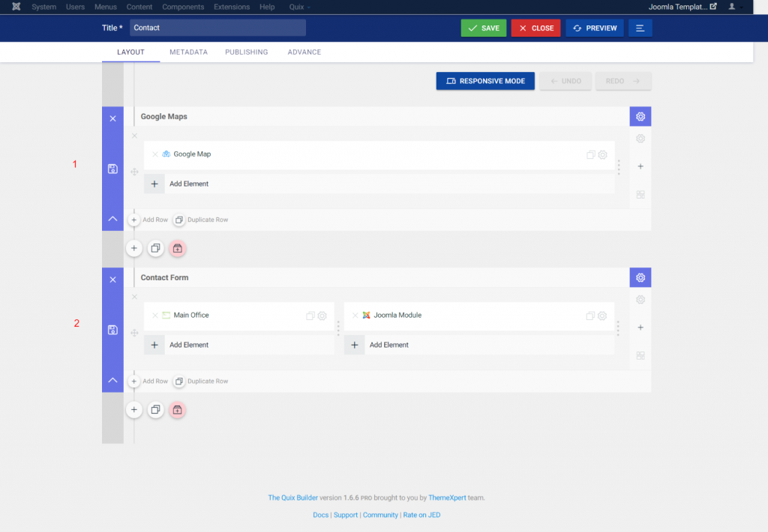
Task: Click the Joomla logo in the admin bar
Action: point(16,7)
